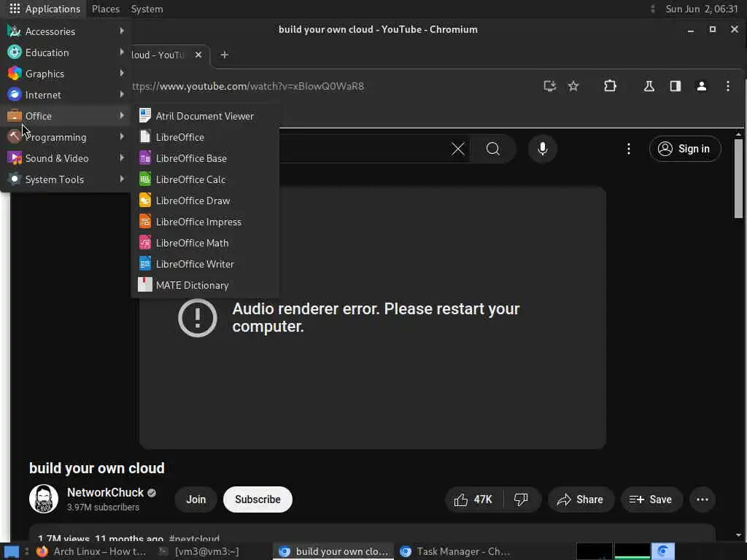Expand the Accessories category
747x560 pixels.
point(66,31)
